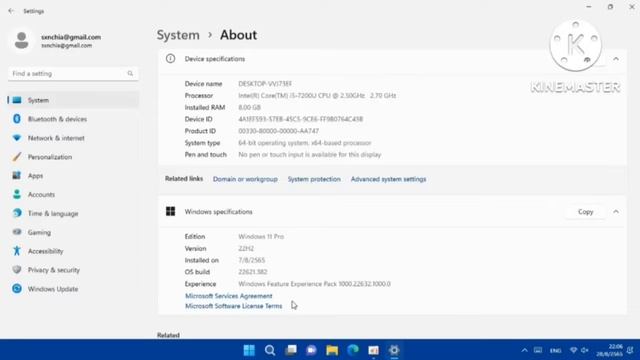Click the Privacy & security shield icon
Screen dimensions: 640x360
(17, 269)
